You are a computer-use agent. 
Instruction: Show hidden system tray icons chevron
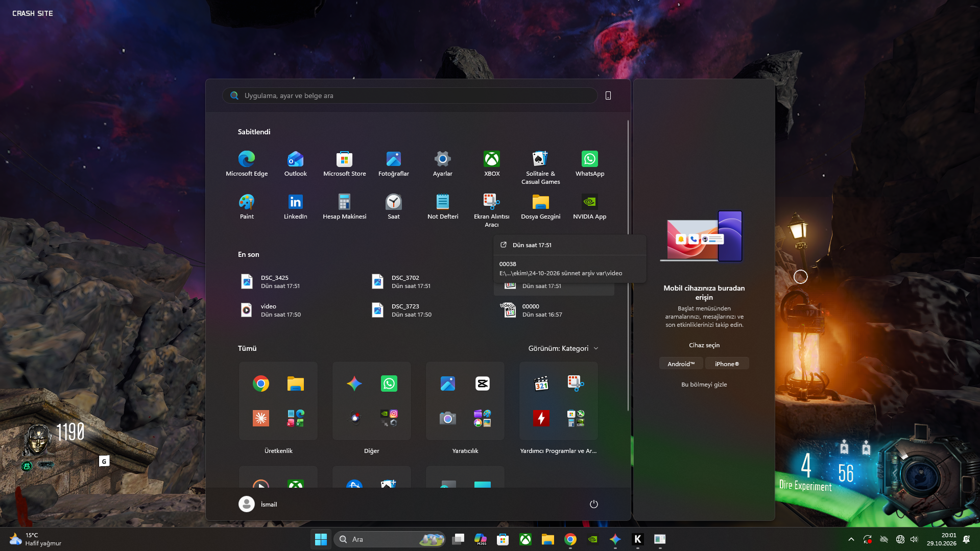click(x=851, y=539)
